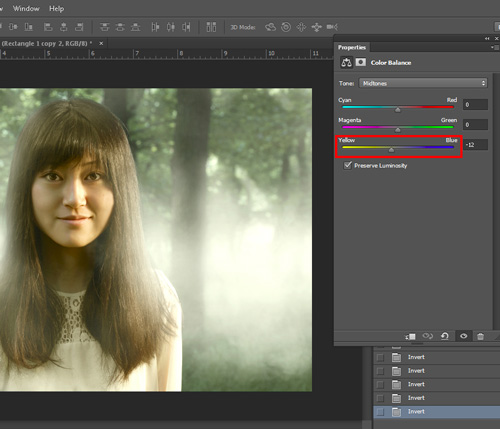Click the clip to layer icon
500x429 pixels.
tap(410, 336)
